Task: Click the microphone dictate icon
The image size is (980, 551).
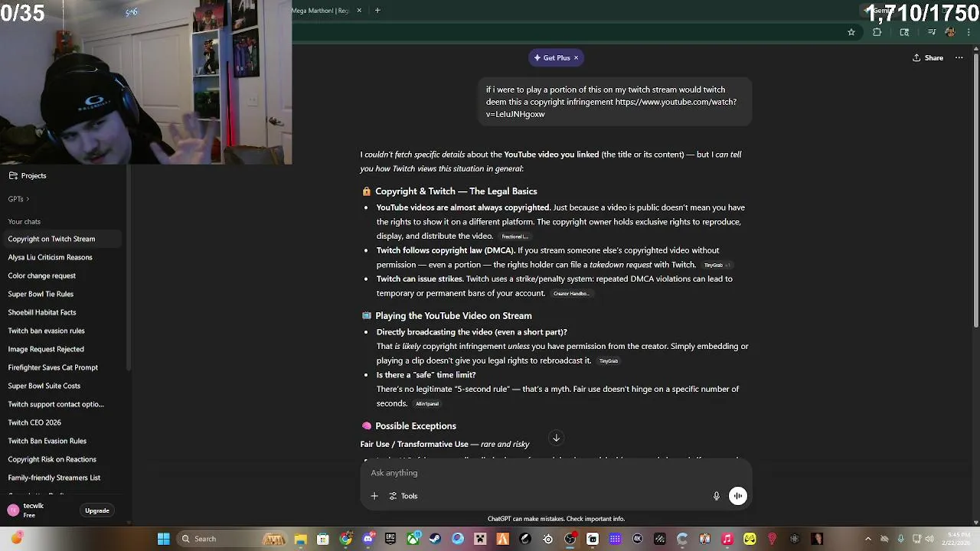Action: pos(717,496)
